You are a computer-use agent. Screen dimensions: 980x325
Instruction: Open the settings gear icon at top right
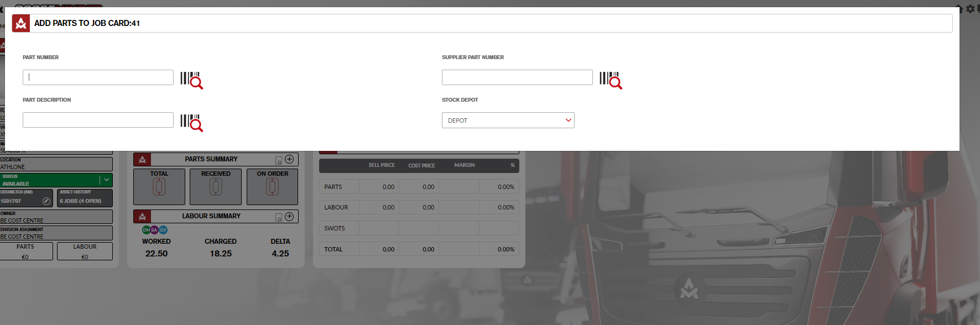[969, 9]
